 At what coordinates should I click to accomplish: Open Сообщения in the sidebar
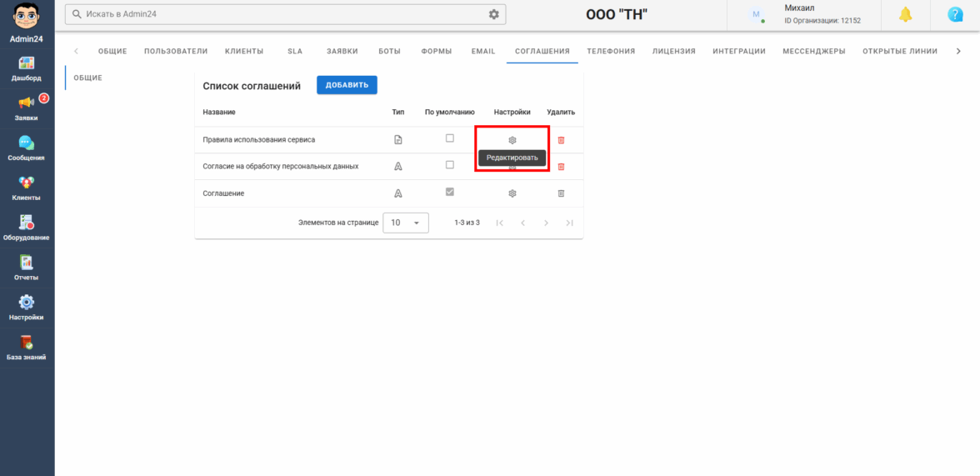click(27, 148)
